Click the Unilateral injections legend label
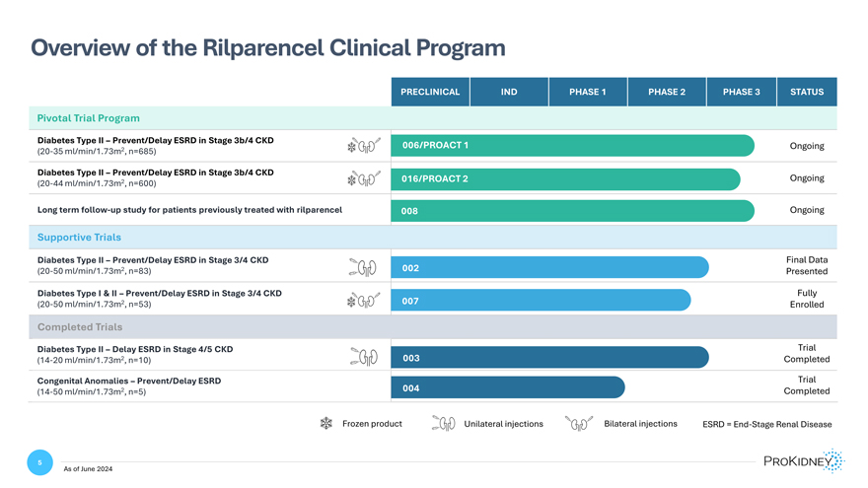This screenshot has width=868, height=488. click(x=504, y=424)
